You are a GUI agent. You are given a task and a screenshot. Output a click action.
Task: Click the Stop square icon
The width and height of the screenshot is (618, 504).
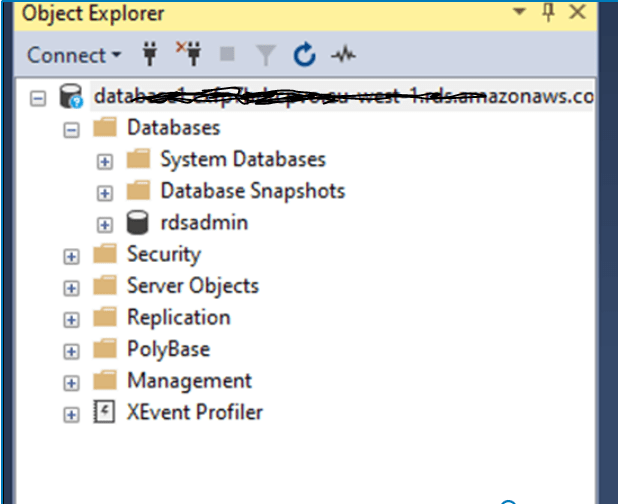tap(227, 54)
